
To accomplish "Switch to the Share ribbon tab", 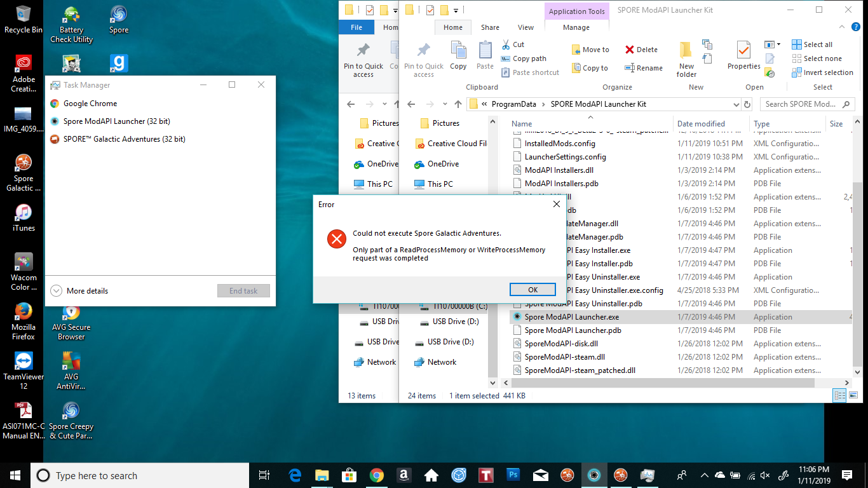I will pyautogui.click(x=490, y=27).
